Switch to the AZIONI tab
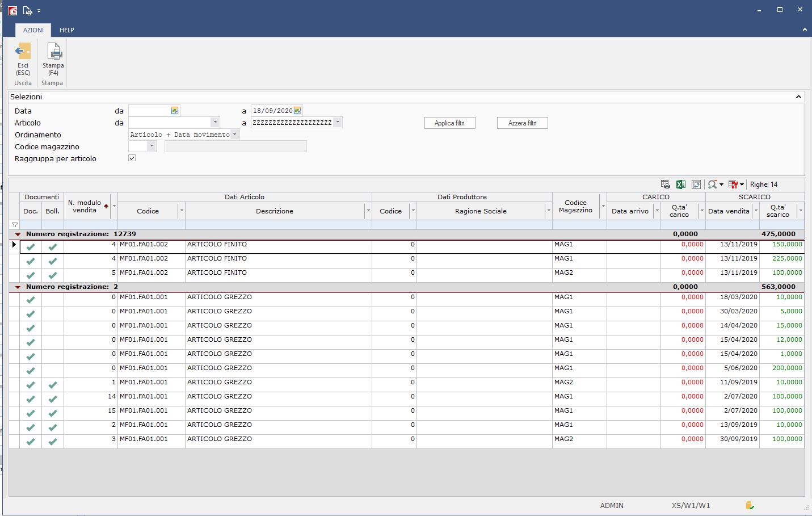Image resolution: width=812 pixels, height=516 pixels. [33, 30]
